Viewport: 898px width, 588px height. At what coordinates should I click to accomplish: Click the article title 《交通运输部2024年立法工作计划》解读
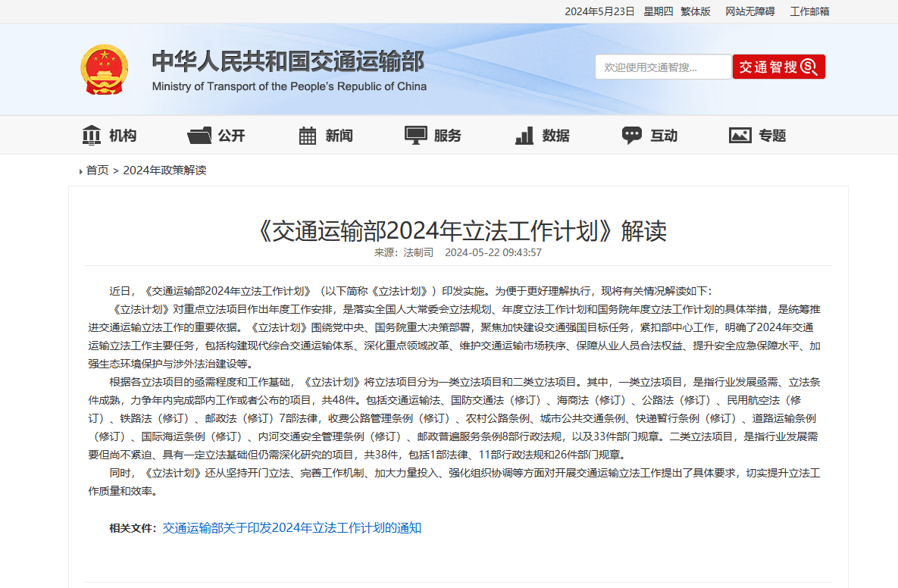click(x=459, y=231)
